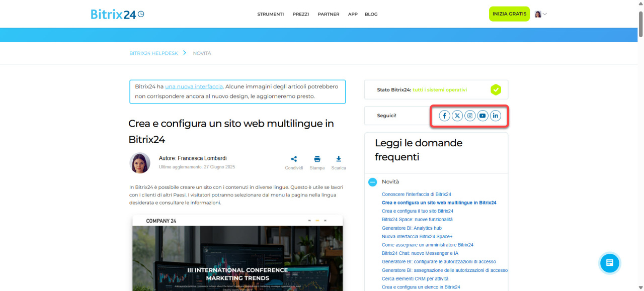Screen dimensions: 644x291
Task: Open the Instagram social icon
Action: coord(470,116)
